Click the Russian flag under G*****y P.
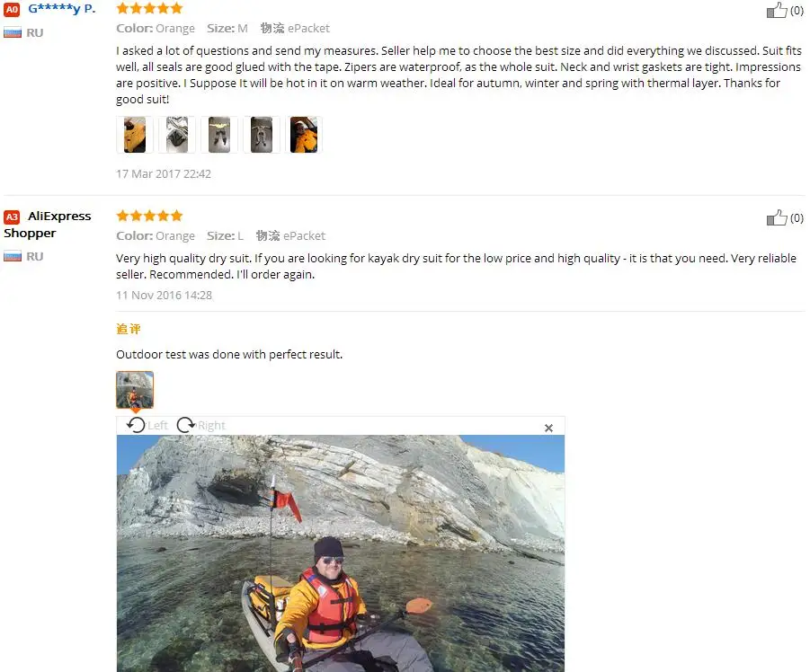The width and height of the screenshot is (810, 672). 13,32
